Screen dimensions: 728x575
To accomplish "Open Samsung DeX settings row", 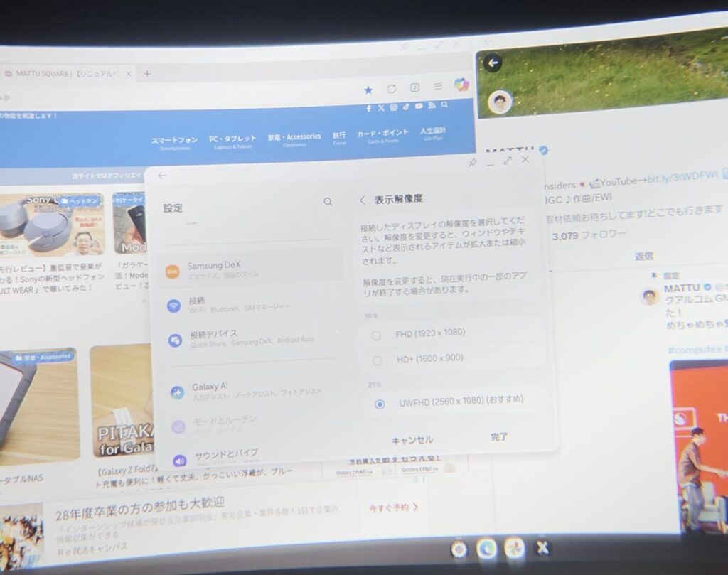I will (251, 269).
